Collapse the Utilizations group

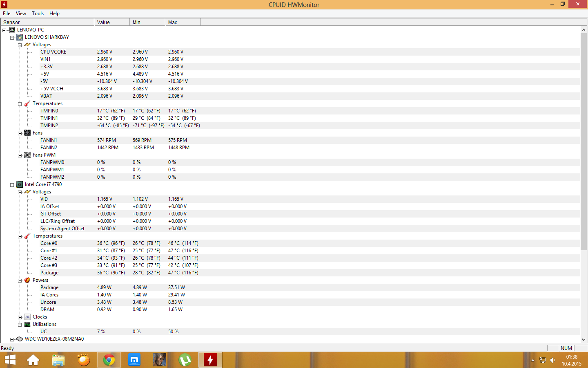tap(20, 325)
